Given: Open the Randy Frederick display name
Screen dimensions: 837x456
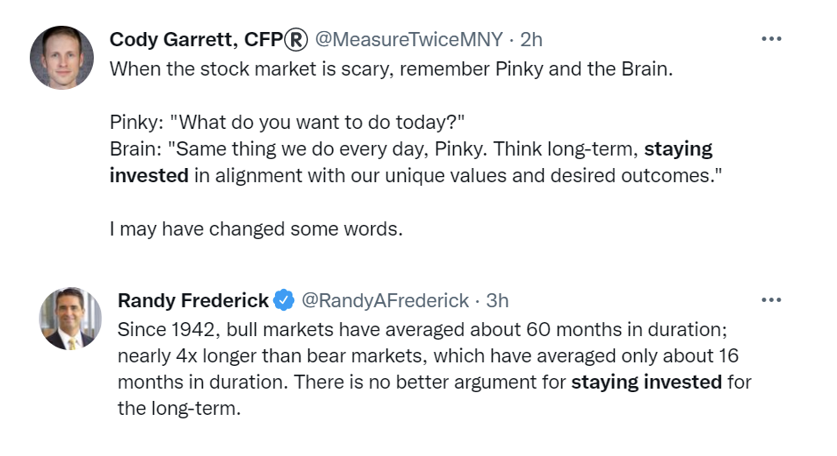Looking at the screenshot, I should (193, 300).
